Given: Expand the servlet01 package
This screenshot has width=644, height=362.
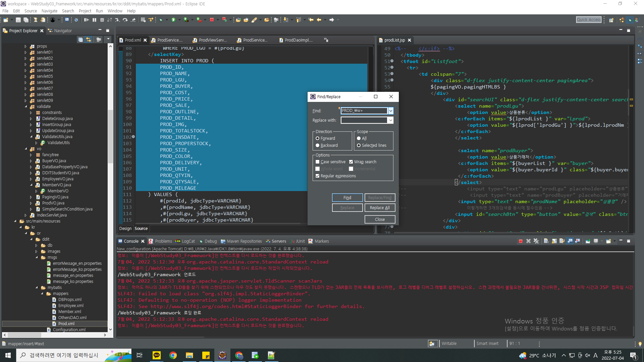Looking at the screenshot, I should (25, 52).
